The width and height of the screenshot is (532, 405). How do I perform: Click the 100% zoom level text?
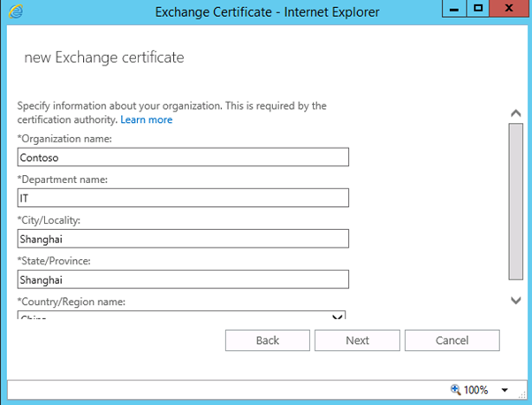click(475, 390)
